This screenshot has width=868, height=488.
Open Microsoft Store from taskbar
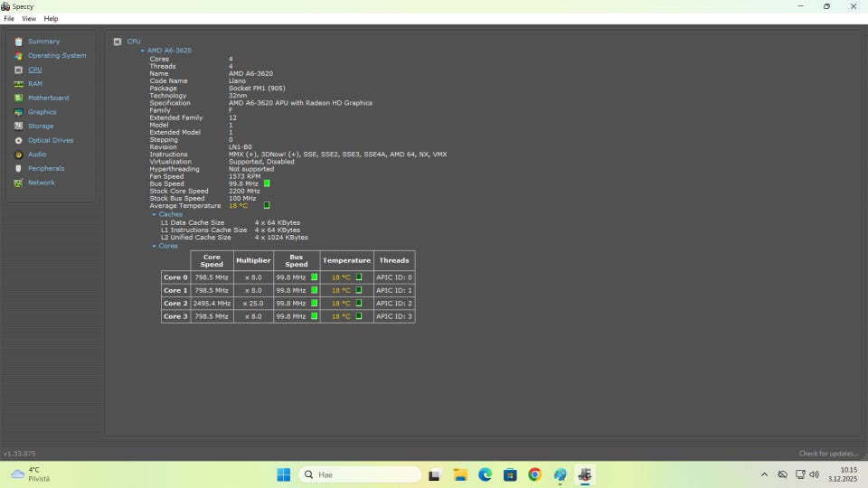click(x=510, y=474)
